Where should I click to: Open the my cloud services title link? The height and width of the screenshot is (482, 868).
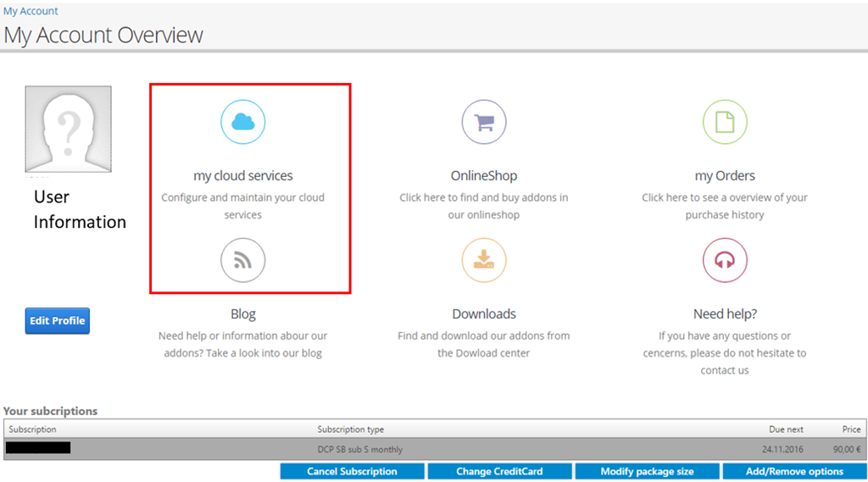243,175
